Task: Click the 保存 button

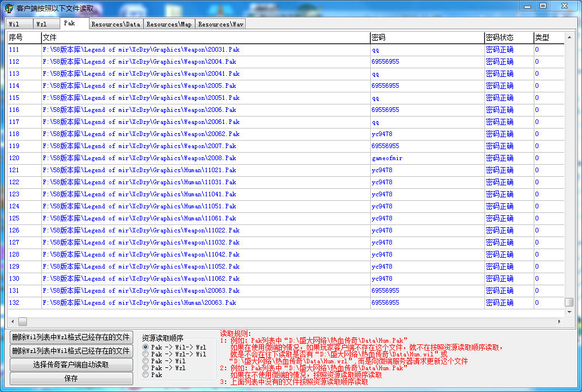Action: point(71,378)
